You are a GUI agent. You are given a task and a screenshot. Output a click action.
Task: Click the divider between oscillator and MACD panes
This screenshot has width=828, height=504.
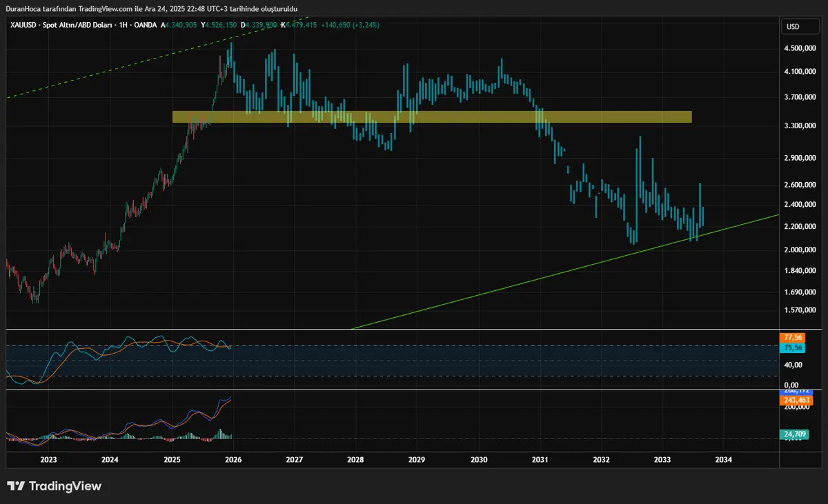(x=414, y=390)
